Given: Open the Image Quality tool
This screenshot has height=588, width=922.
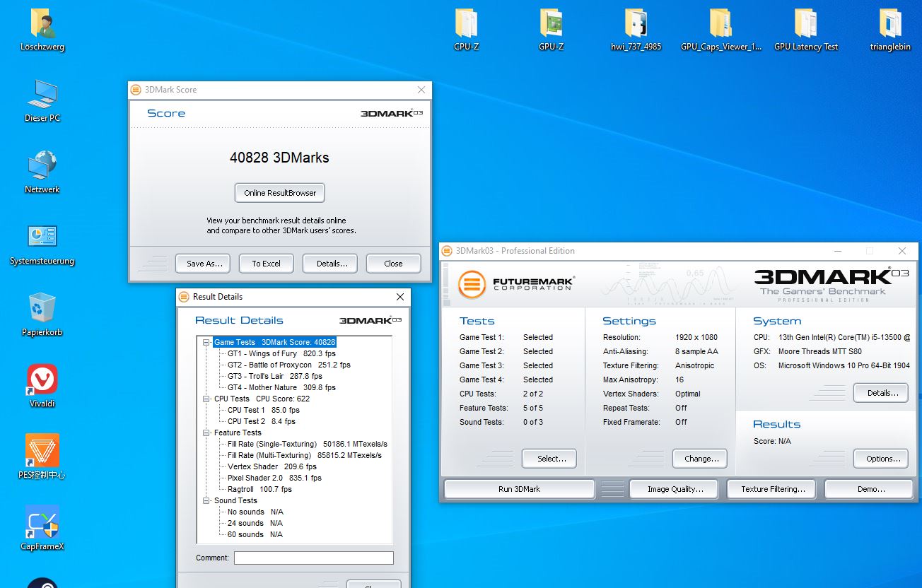Looking at the screenshot, I should point(673,489).
